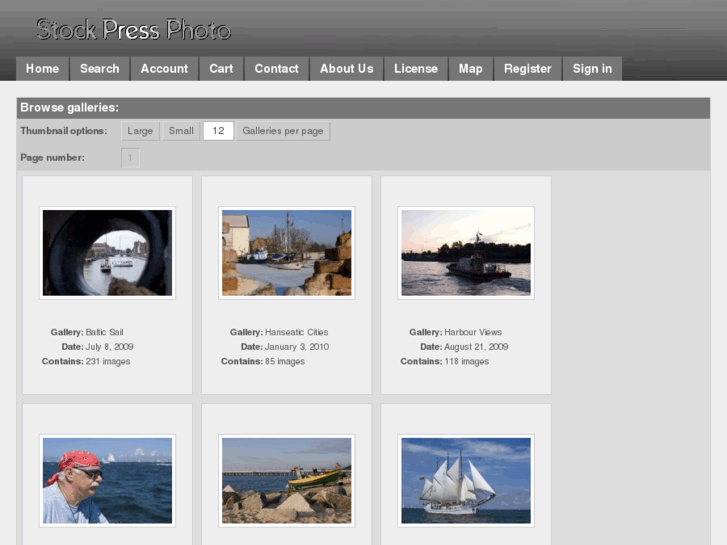Click the Stock Press Photo site logo
The height and width of the screenshot is (545, 727).
(134, 30)
